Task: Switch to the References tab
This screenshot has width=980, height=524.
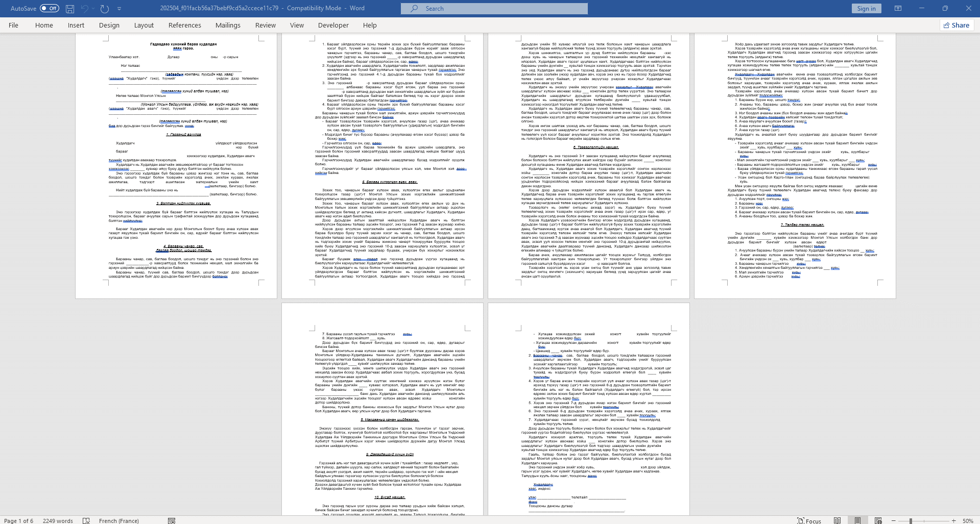Action: coord(184,25)
